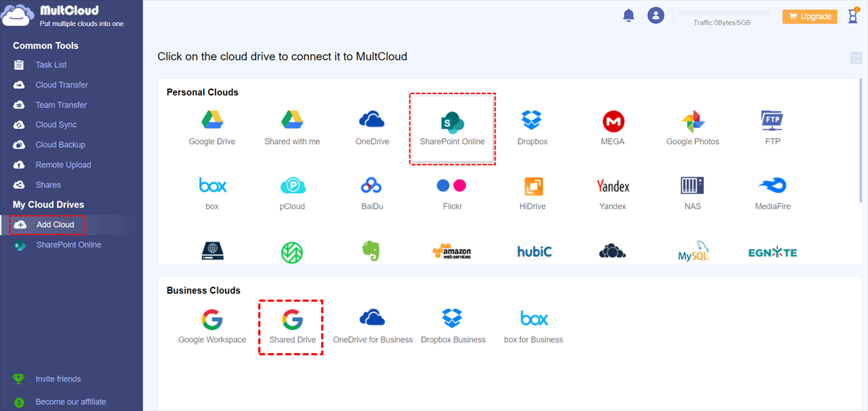Connect the SharePoint Online cloud drive

click(x=452, y=127)
